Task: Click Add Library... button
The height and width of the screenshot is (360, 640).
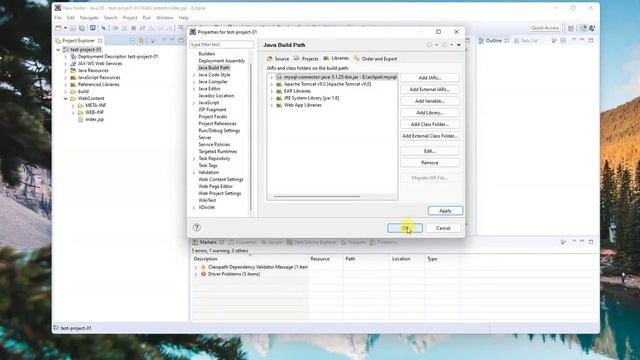Action: pyautogui.click(x=430, y=112)
